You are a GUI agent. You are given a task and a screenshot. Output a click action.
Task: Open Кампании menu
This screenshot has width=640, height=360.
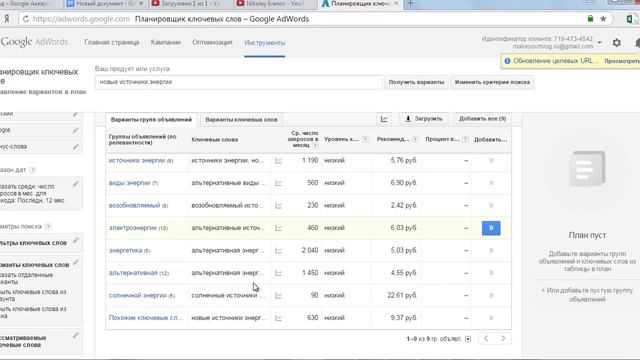click(x=165, y=42)
